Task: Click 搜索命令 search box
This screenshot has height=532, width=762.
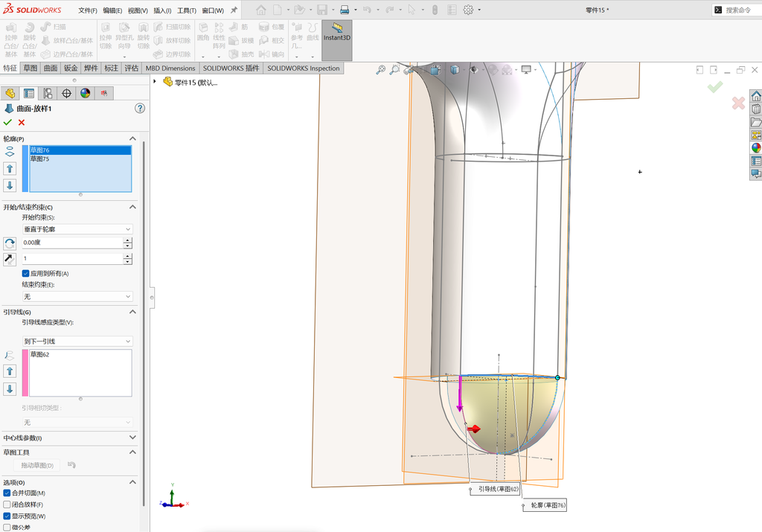Action: (737, 10)
